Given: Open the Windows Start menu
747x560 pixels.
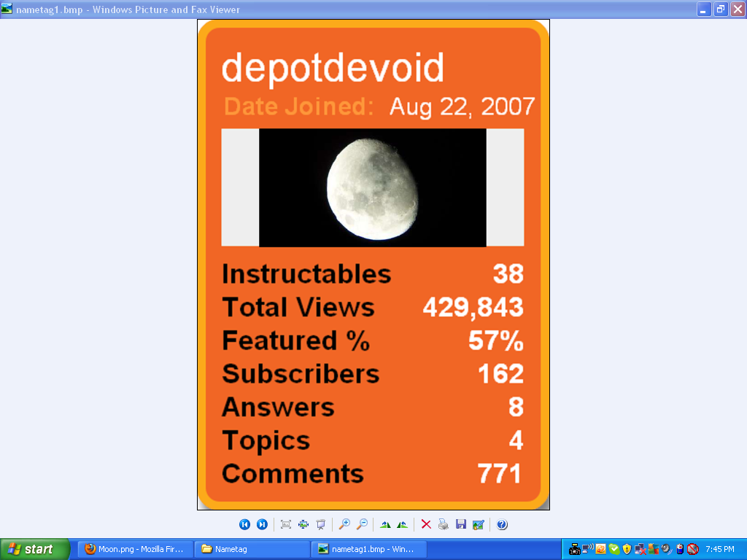Looking at the screenshot, I should tap(35, 549).
